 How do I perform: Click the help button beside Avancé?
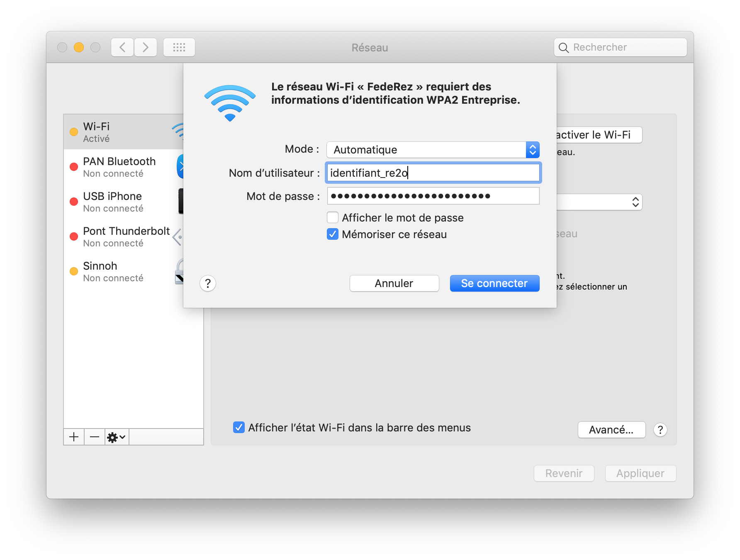[660, 430]
